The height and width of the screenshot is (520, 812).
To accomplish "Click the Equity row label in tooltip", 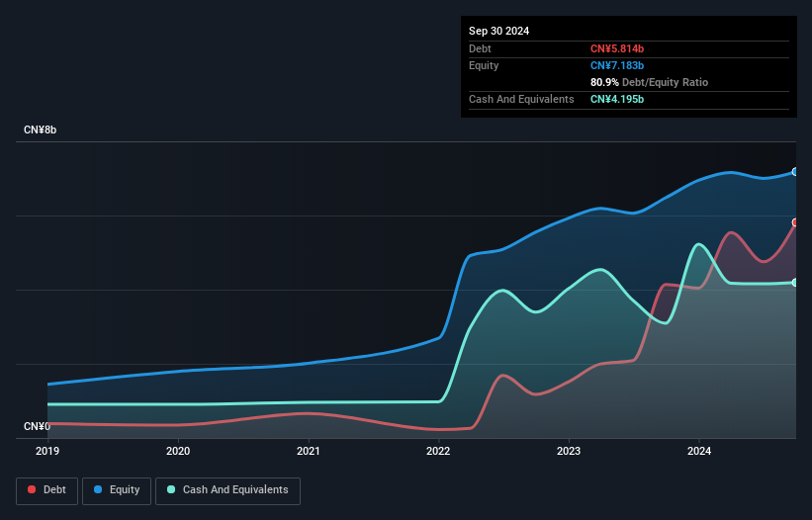I will click(x=484, y=65).
